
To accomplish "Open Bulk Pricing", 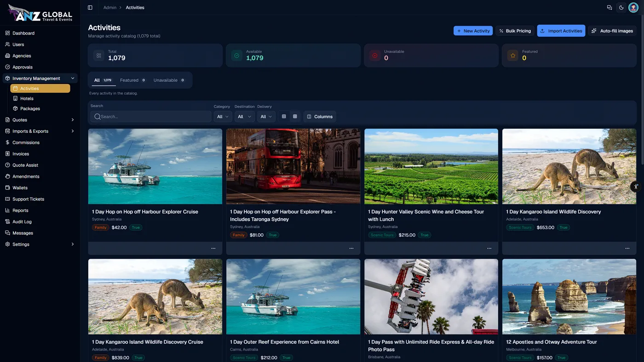I will click(515, 31).
